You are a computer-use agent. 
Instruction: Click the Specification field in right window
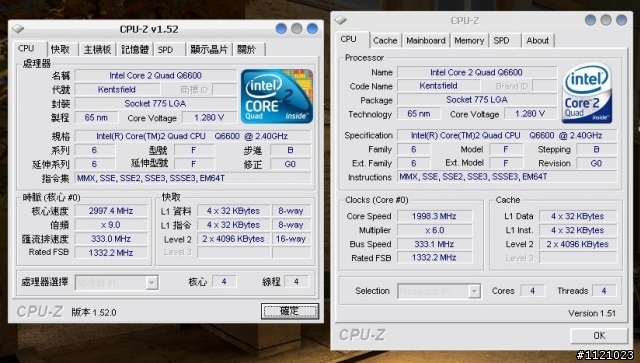click(507, 135)
